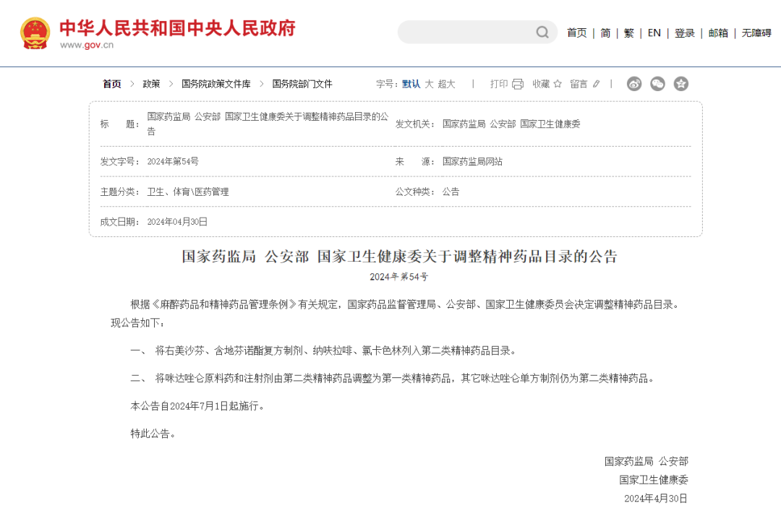The height and width of the screenshot is (532, 781).
Task: Switch to simplified Chinese 简
Action: [x=605, y=33]
